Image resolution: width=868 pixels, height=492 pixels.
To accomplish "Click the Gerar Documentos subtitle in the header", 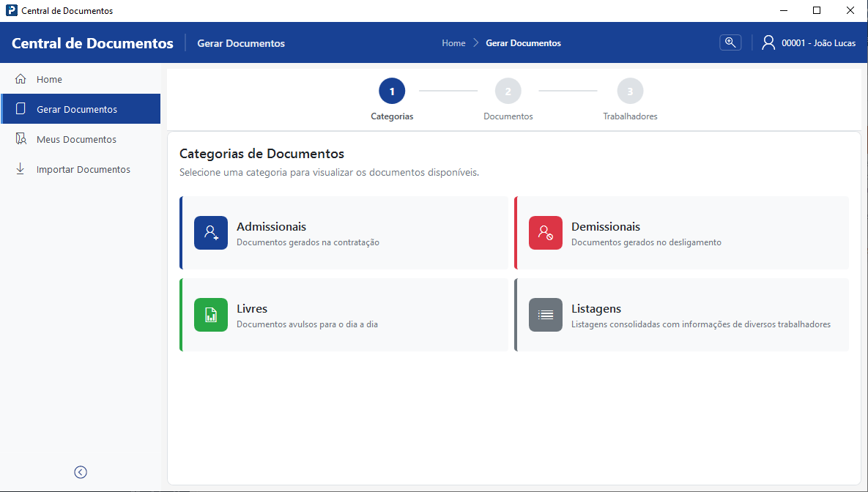I will pyautogui.click(x=241, y=43).
